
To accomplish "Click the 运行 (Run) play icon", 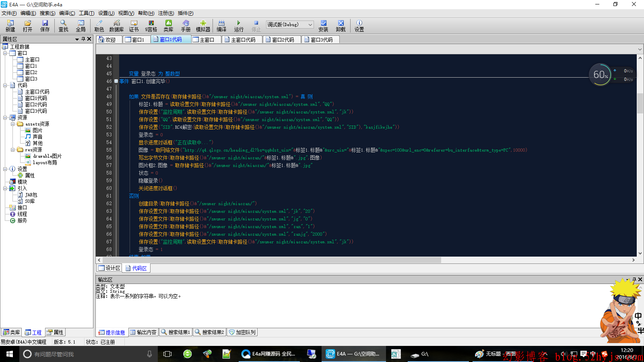I will click(239, 26).
